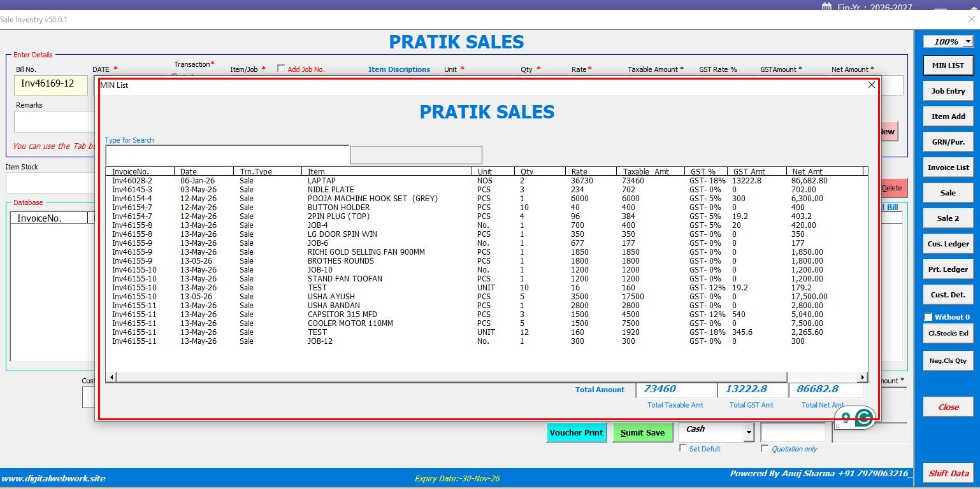Click the www.digitalwebwork.site footer link

point(53,478)
